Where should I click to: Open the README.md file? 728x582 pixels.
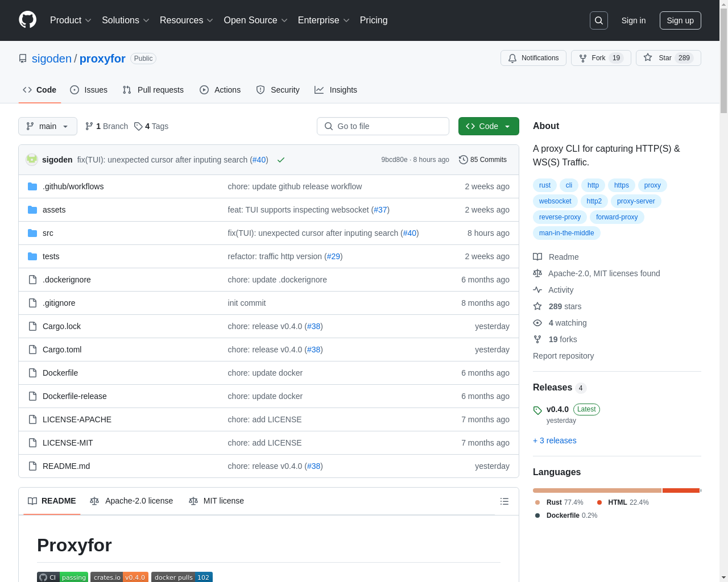[x=66, y=466]
